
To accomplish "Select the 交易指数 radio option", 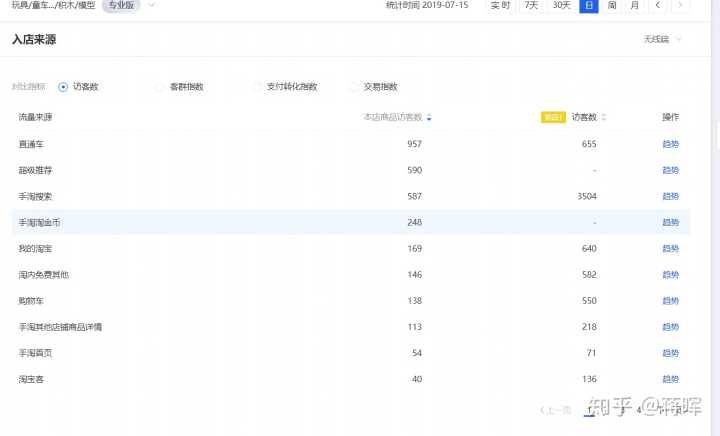I will 354,87.
